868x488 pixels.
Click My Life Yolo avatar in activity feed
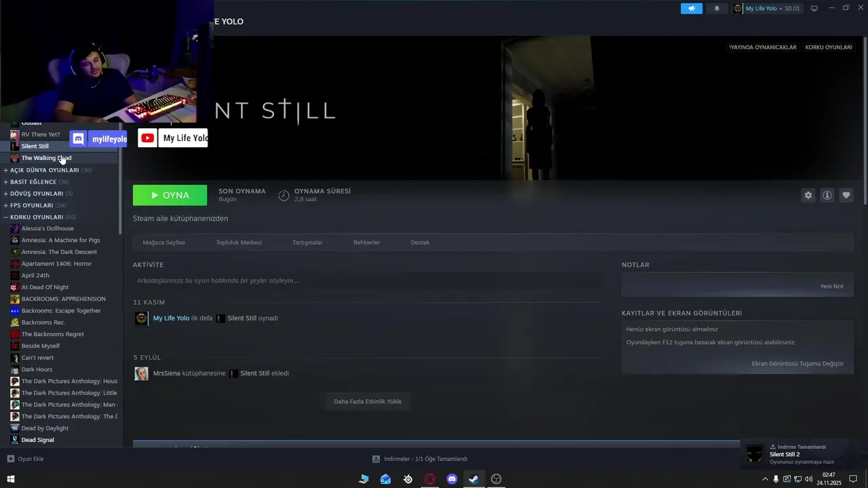coord(141,319)
